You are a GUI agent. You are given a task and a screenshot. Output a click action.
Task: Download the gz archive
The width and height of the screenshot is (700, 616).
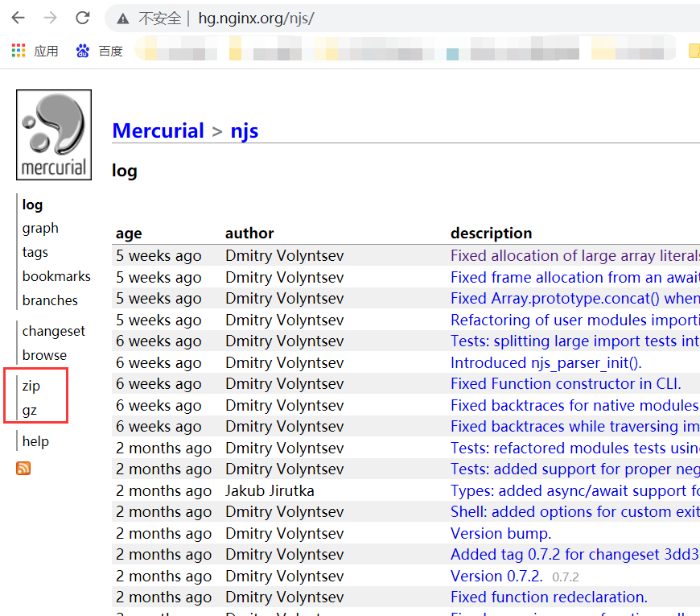[x=30, y=408]
